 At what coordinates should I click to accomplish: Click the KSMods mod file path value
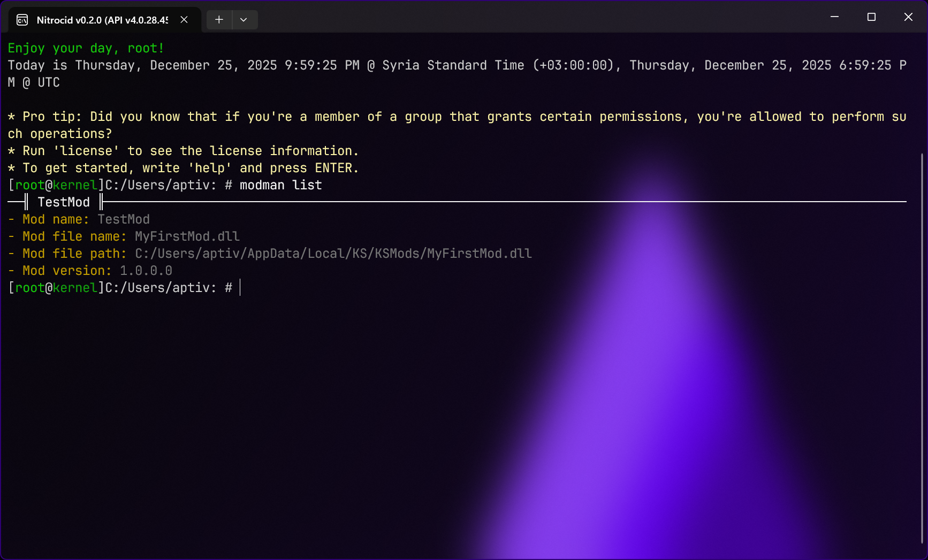(x=333, y=254)
